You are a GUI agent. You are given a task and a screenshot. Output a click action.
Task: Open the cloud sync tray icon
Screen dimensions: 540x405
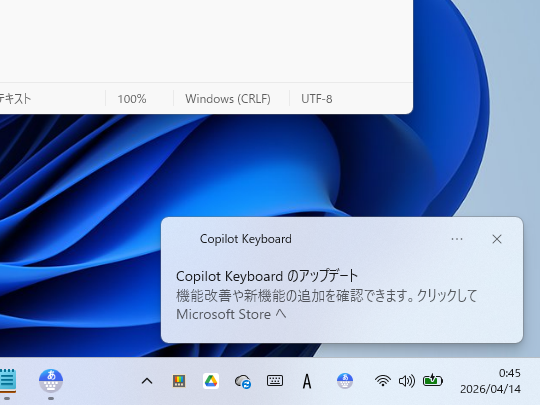243,382
